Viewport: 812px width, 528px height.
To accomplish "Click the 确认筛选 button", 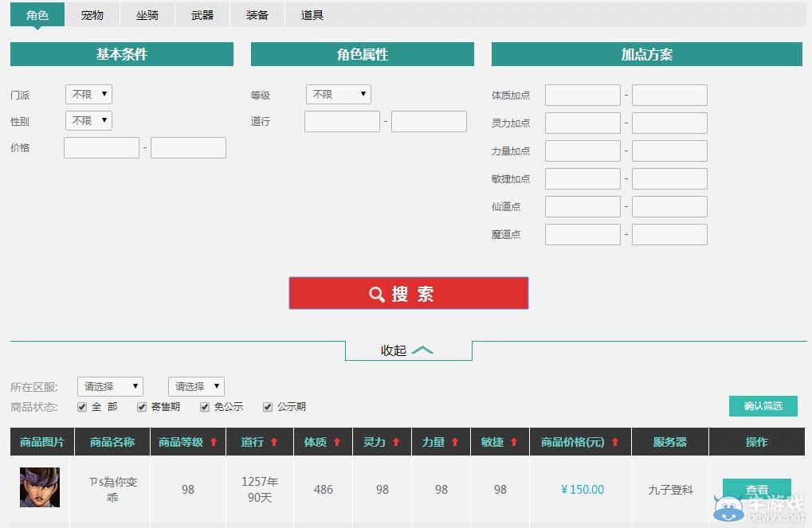I will pos(762,406).
